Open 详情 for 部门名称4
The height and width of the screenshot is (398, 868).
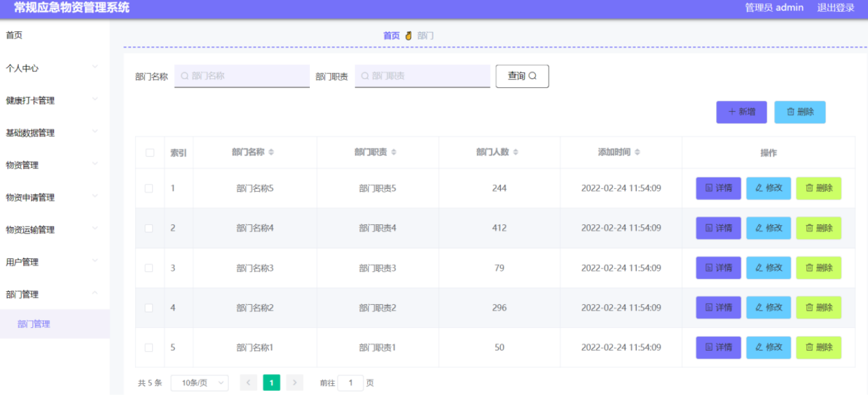[718, 228]
